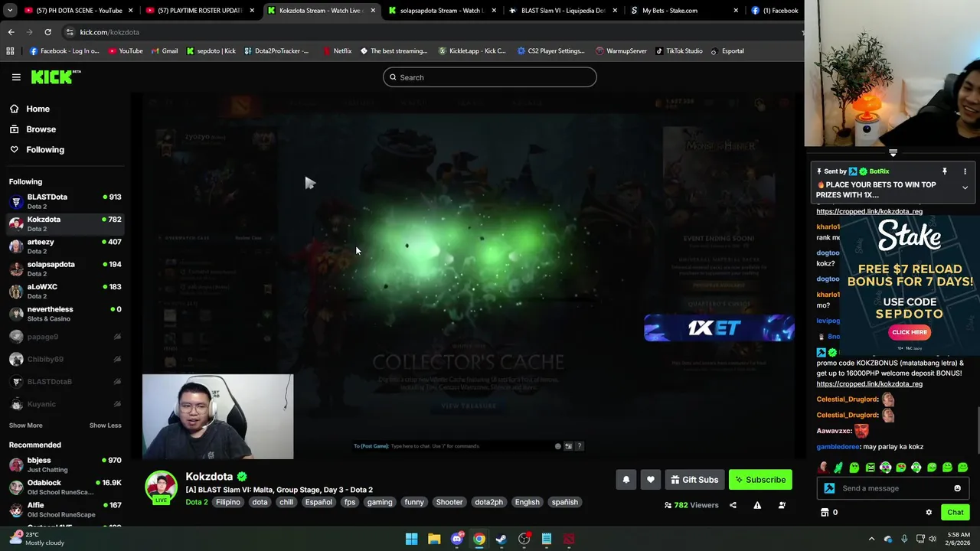Image resolution: width=980 pixels, height=551 pixels.
Task: Select the Filipino tag
Action: tap(227, 502)
